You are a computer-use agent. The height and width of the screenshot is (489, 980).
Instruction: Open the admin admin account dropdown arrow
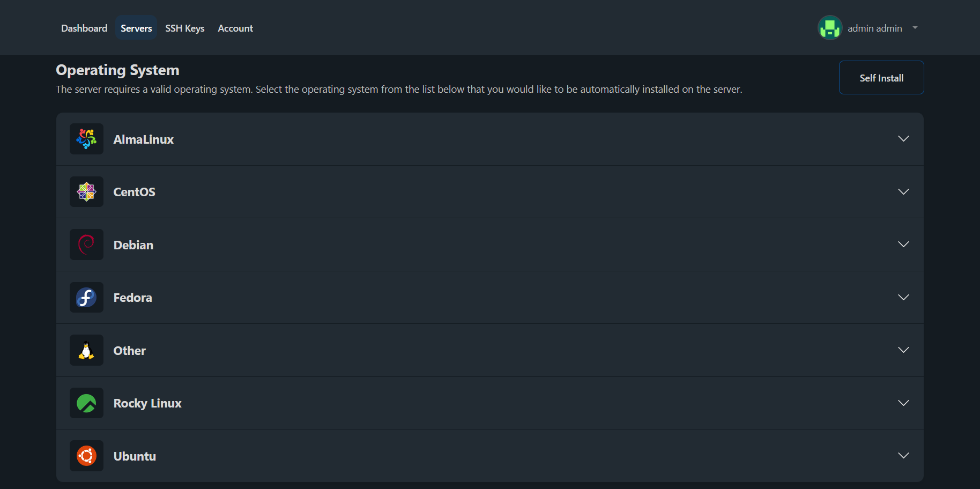(x=915, y=28)
